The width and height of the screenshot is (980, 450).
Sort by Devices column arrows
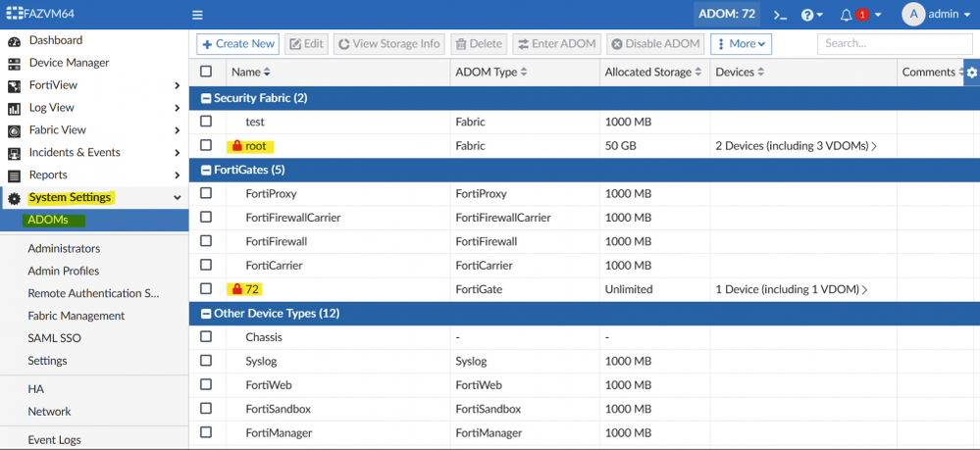[761, 73]
